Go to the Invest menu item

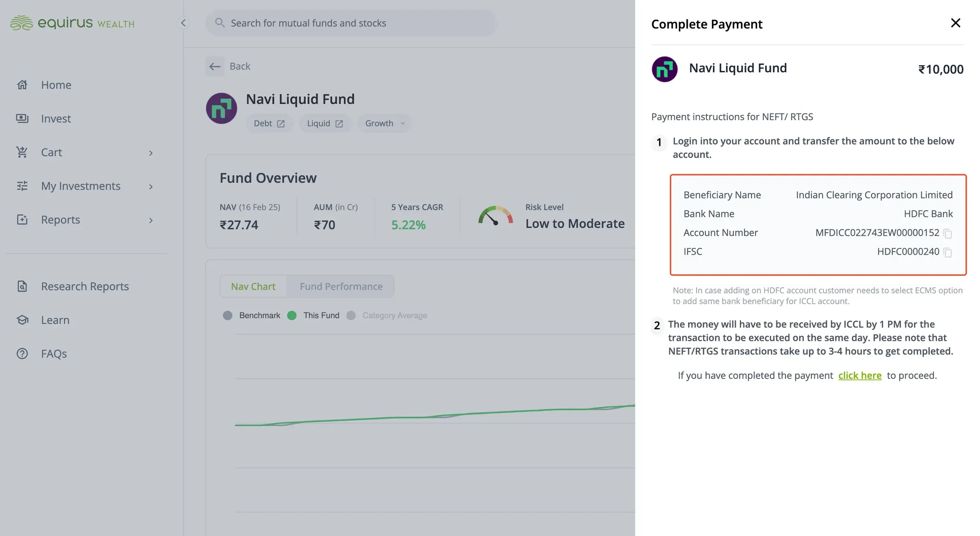tap(56, 118)
